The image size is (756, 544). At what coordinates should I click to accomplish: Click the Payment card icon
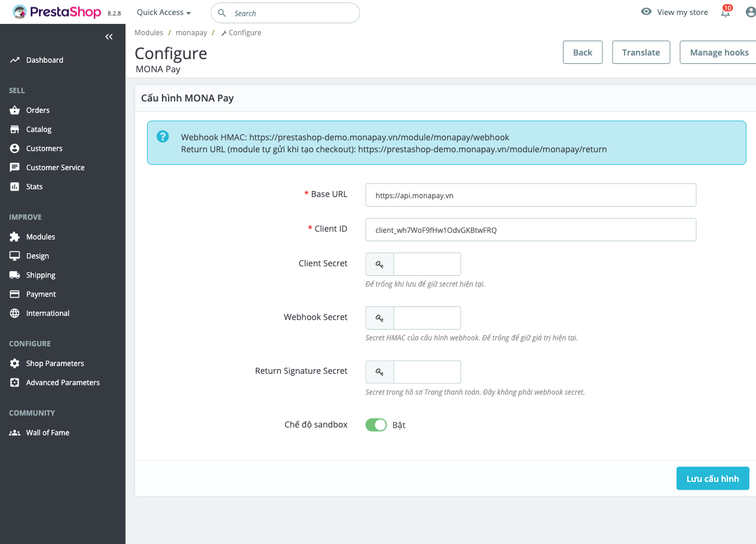click(x=15, y=294)
